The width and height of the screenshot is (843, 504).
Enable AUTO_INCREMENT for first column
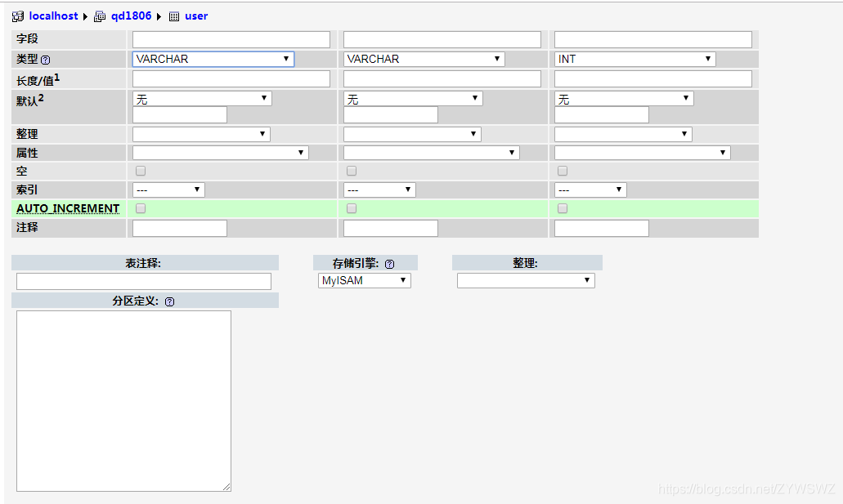[x=141, y=208]
